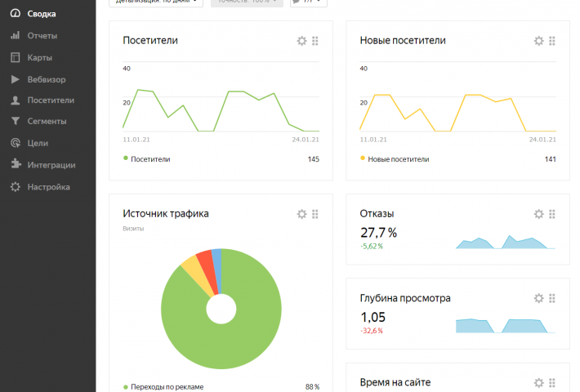Open settings gear of Новые посетители widget
This screenshot has height=392, width=580.
(x=539, y=41)
